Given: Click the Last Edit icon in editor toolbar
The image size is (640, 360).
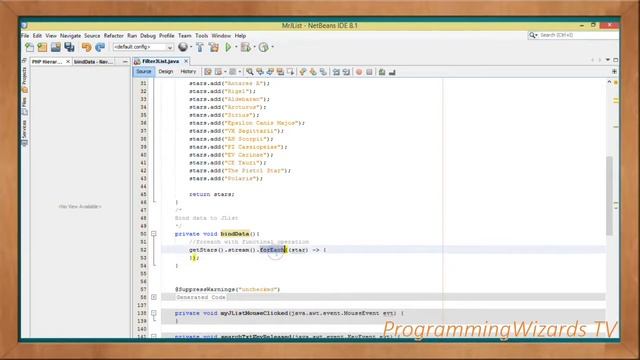Looking at the screenshot, I should [208, 72].
